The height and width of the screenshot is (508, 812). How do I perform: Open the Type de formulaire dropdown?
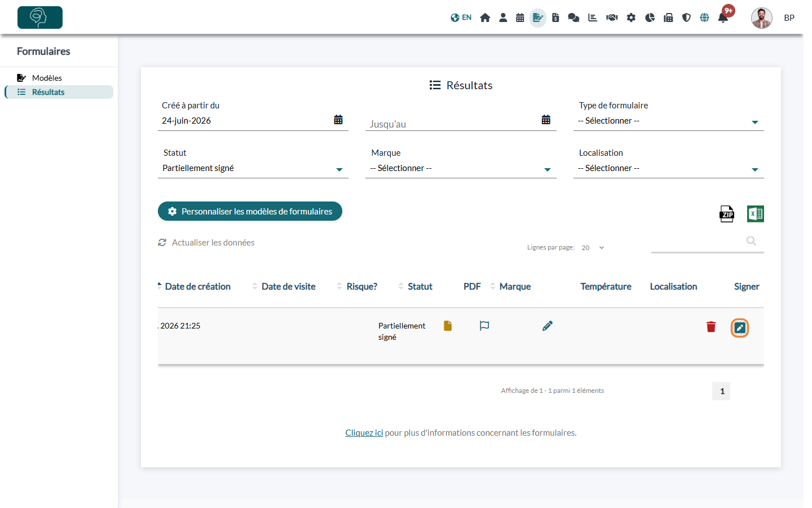tap(669, 121)
